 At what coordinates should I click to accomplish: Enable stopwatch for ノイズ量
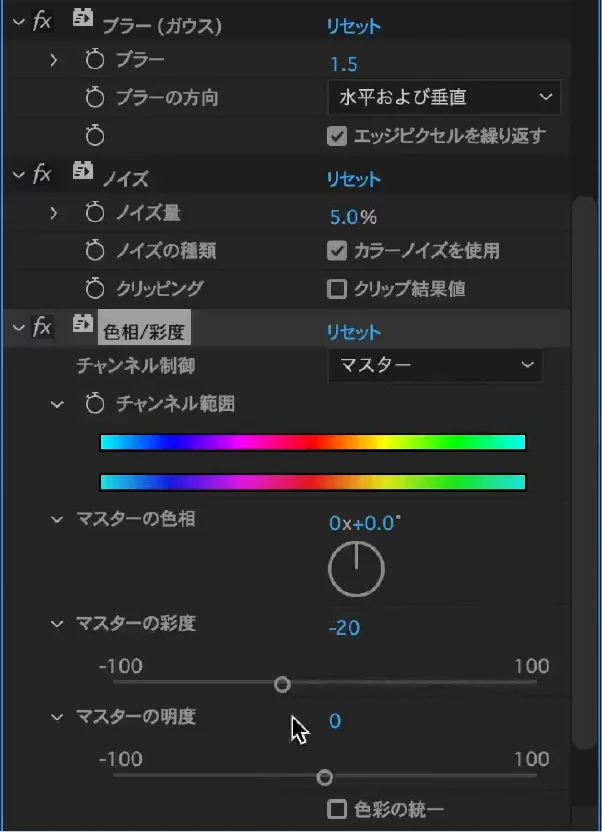tap(95, 213)
